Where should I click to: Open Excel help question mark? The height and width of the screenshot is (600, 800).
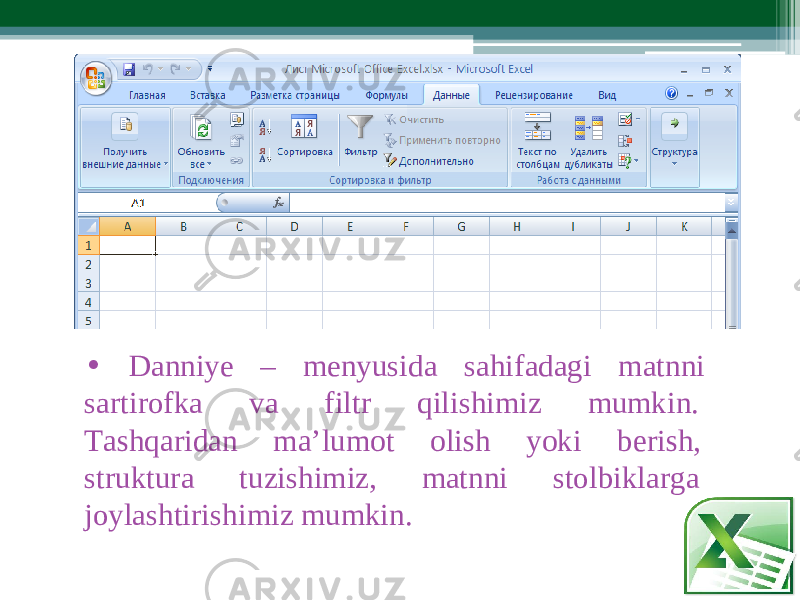point(671,93)
